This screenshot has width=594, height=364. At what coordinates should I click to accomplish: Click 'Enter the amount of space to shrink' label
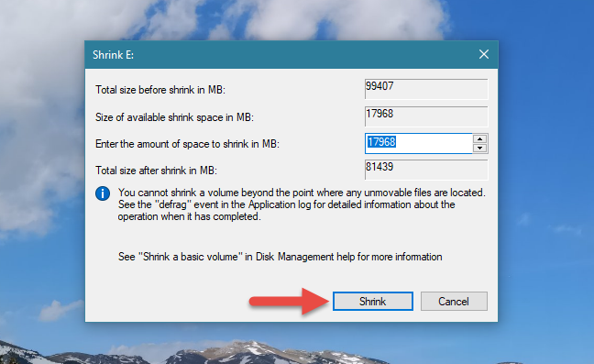tap(187, 144)
